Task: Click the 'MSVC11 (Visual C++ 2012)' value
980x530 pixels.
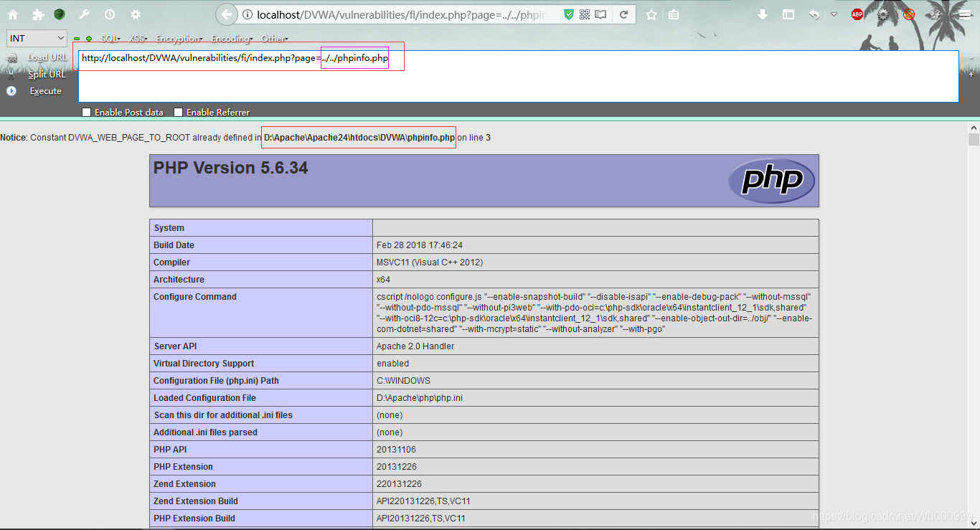Action: coord(430,262)
